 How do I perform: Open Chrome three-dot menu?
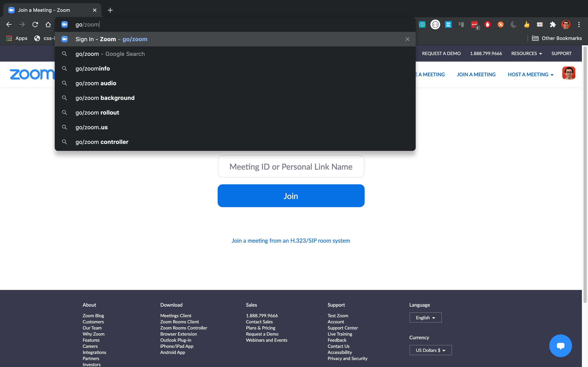579,24
